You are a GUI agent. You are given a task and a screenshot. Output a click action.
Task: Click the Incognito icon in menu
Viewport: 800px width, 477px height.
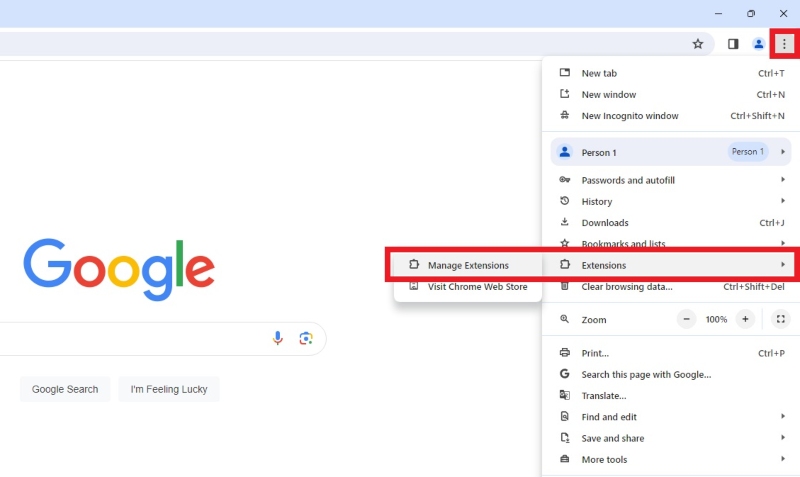point(564,115)
